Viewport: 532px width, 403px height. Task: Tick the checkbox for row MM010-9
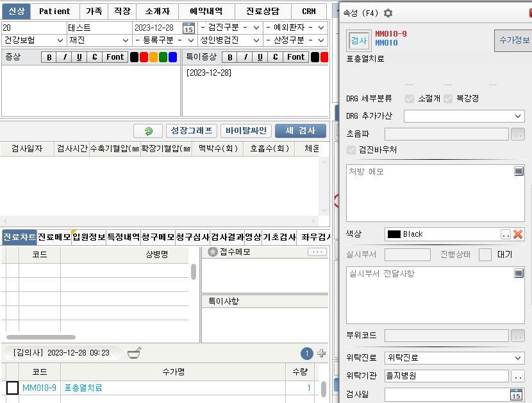point(12,388)
